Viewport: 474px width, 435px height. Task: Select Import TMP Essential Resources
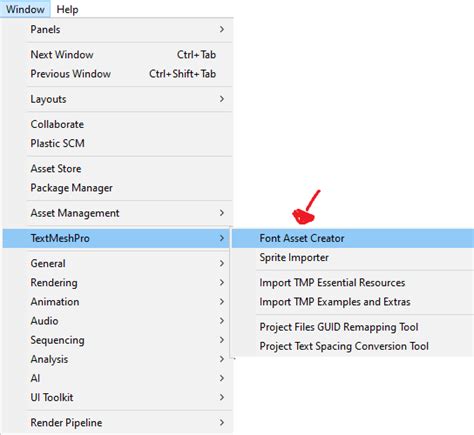[x=353, y=282]
